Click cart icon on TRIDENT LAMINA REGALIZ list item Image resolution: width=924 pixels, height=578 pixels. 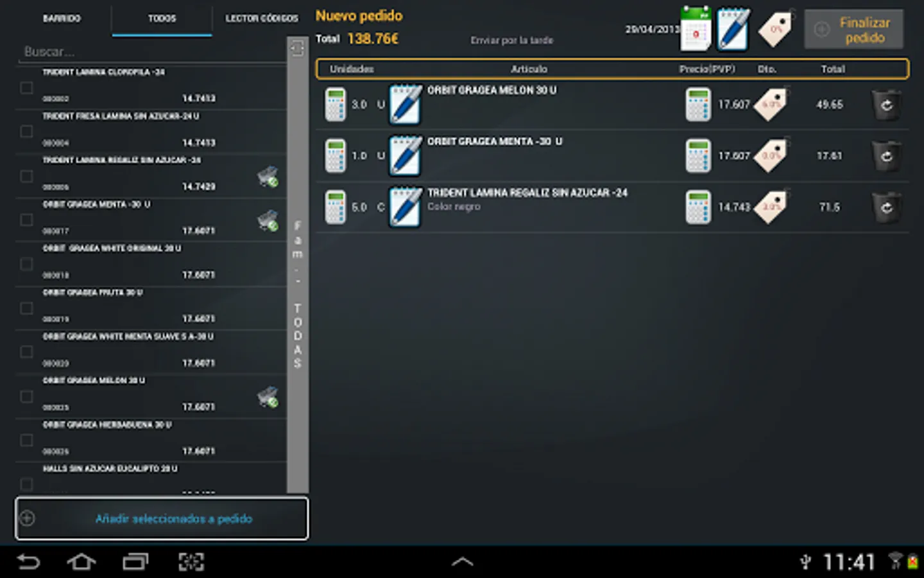[x=268, y=176]
